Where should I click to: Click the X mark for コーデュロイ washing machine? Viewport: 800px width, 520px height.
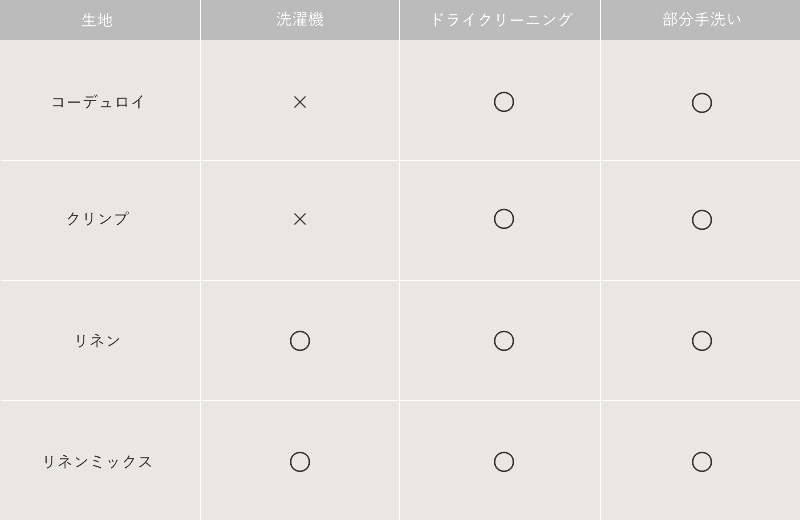(300, 103)
